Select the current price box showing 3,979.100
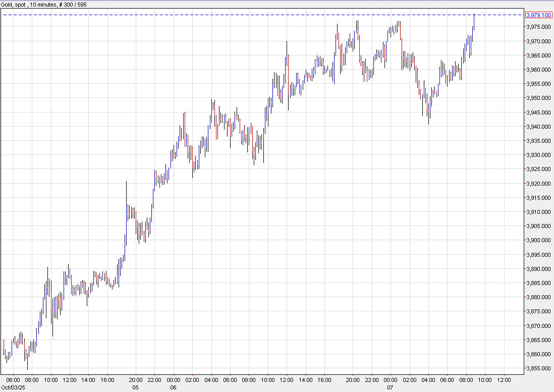The height and width of the screenshot is (392, 554). coord(538,15)
